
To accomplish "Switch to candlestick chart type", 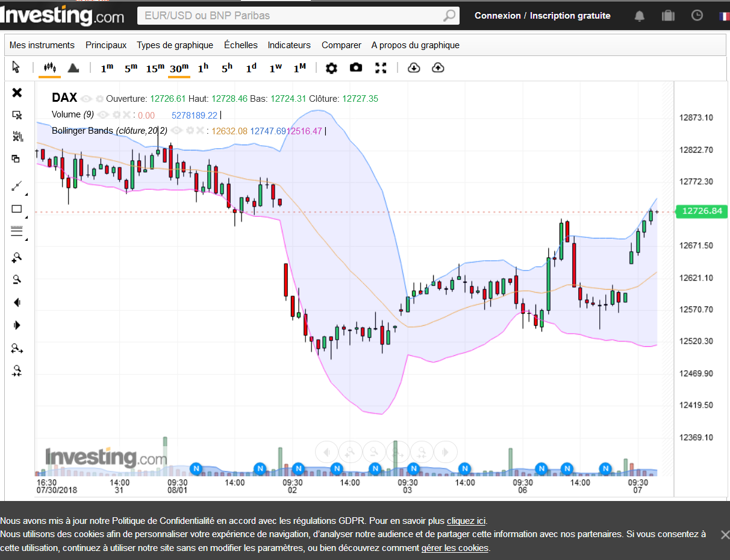I will tap(49, 67).
